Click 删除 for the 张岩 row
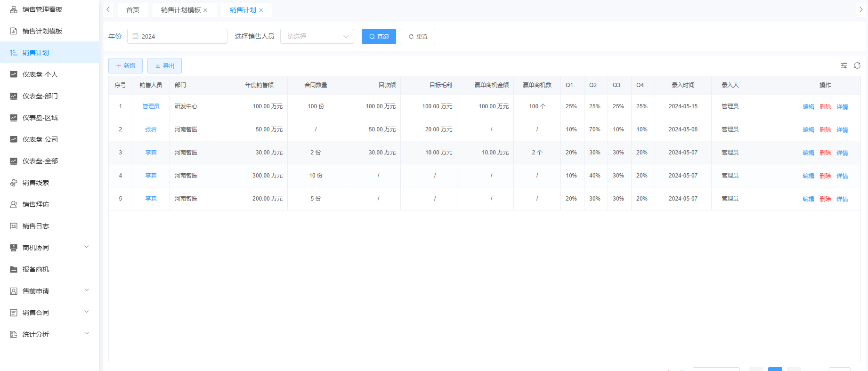The width and height of the screenshot is (868, 371). (x=825, y=129)
